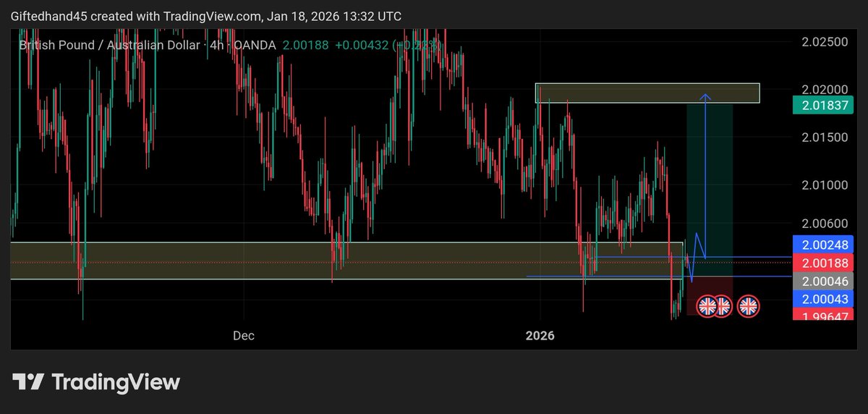Image resolution: width=868 pixels, height=414 pixels.
Task: Click the TradingView logo below the chart
Action: click(x=96, y=381)
